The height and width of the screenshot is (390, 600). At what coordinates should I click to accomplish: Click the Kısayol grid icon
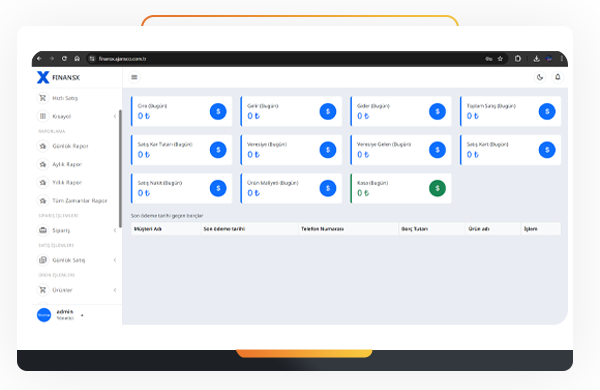(x=43, y=116)
